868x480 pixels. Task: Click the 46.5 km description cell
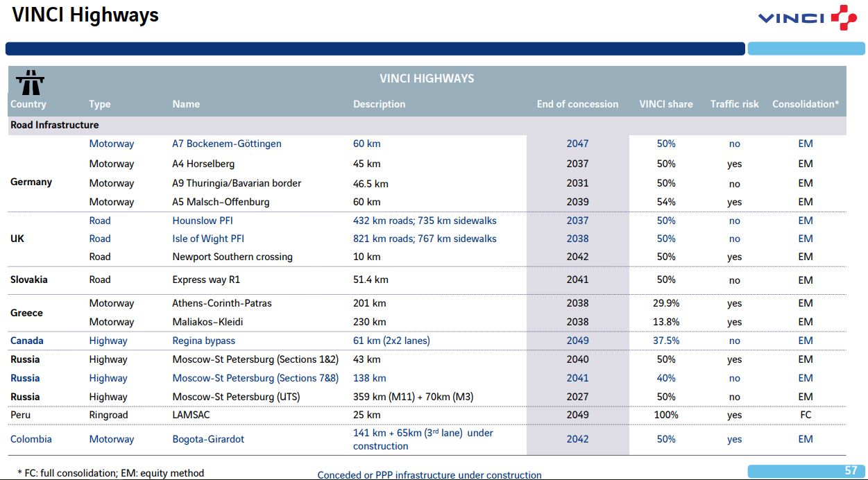[x=371, y=184]
